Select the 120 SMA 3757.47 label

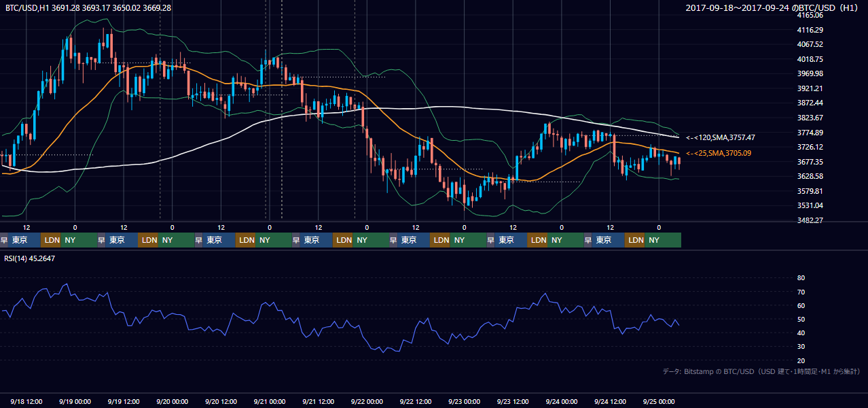point(721,137)
